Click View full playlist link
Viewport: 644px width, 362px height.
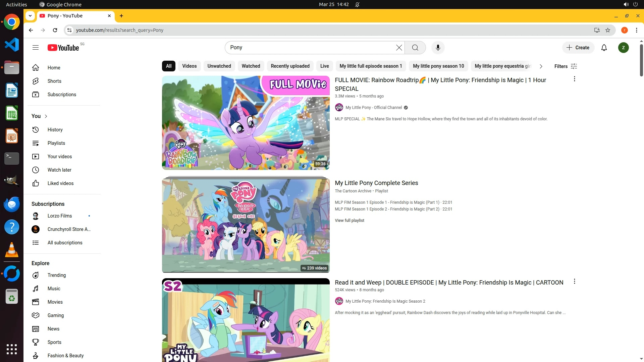click(349, 221)
